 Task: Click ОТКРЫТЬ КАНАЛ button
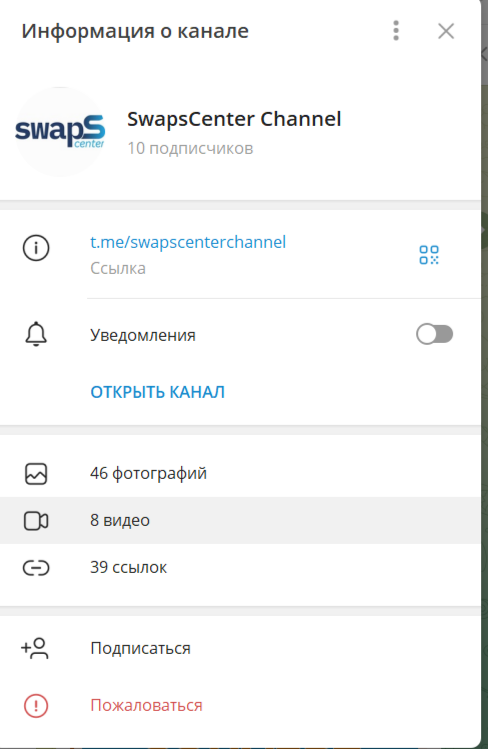[158, 392]
